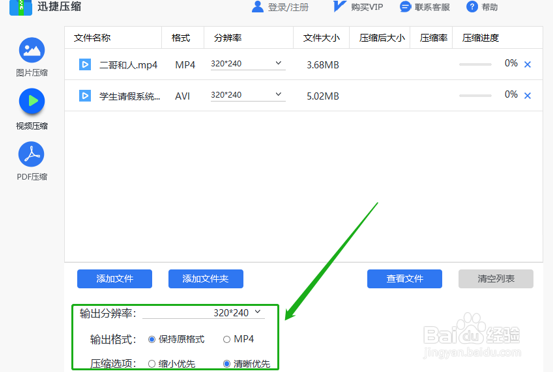Screen dimensions: 553x372
Task: Click the progress bar for the AVI file
Action: (475, 96)
